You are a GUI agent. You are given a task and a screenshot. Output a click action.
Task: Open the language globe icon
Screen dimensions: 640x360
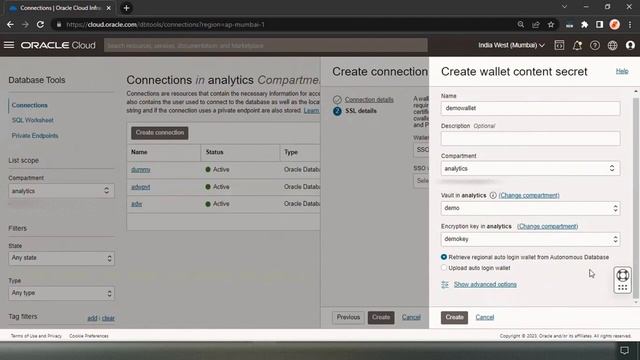pos(613,45)
